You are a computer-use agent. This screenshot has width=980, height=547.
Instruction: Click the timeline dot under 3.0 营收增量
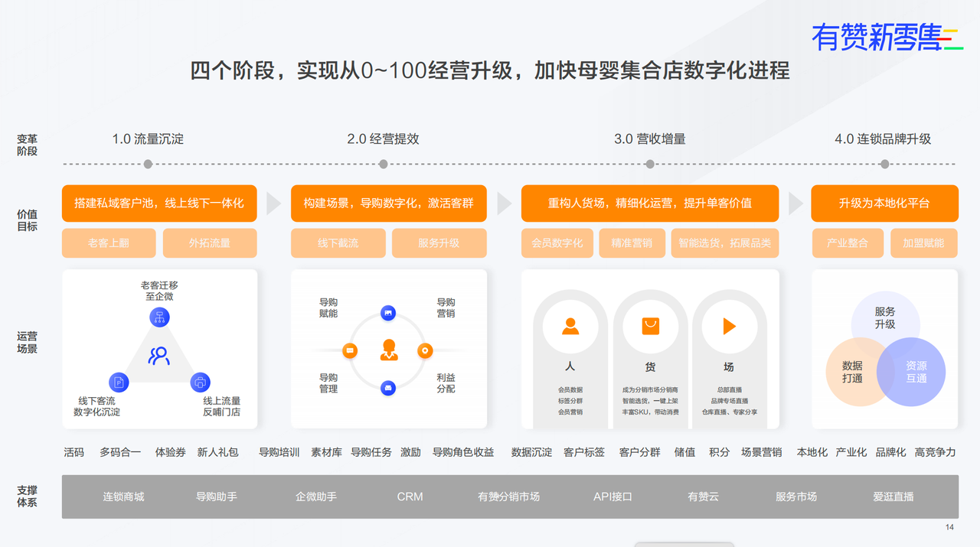[x=650, y=164]
